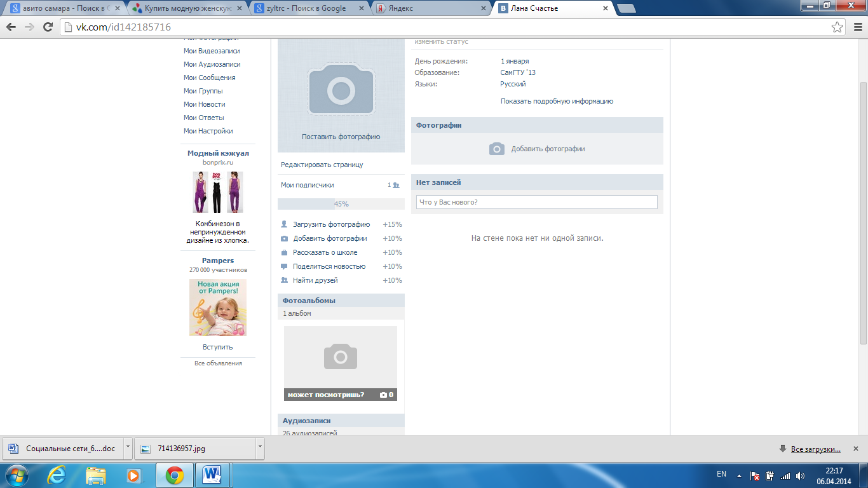The height and width of the screenshot is (488, 868).
Task: Click Вступить under the Pampers ad
Action: pos(218,347)
